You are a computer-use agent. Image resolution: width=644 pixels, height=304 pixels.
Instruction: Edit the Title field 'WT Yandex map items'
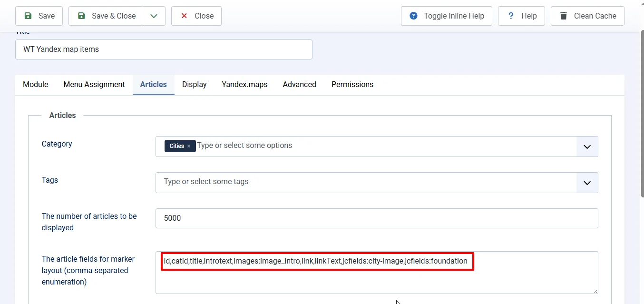pyautogui.click(x=164, y=49)
